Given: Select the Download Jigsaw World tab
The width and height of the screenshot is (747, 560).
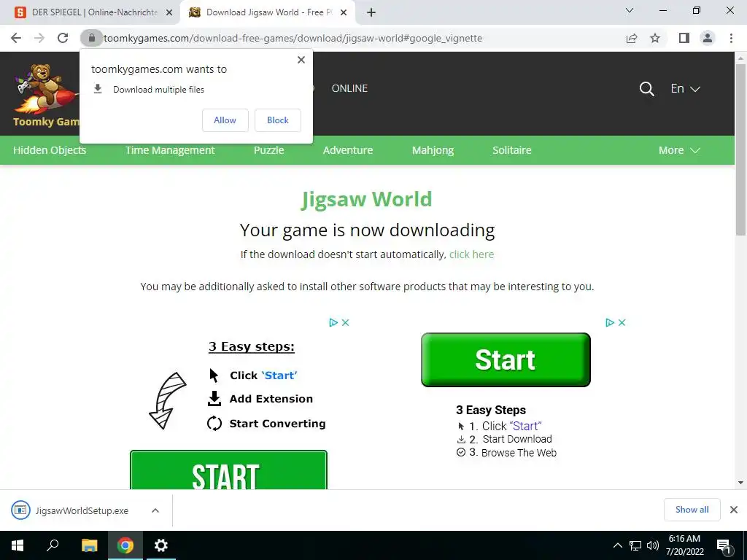Looking at the screenshot, I should [268, 12].
